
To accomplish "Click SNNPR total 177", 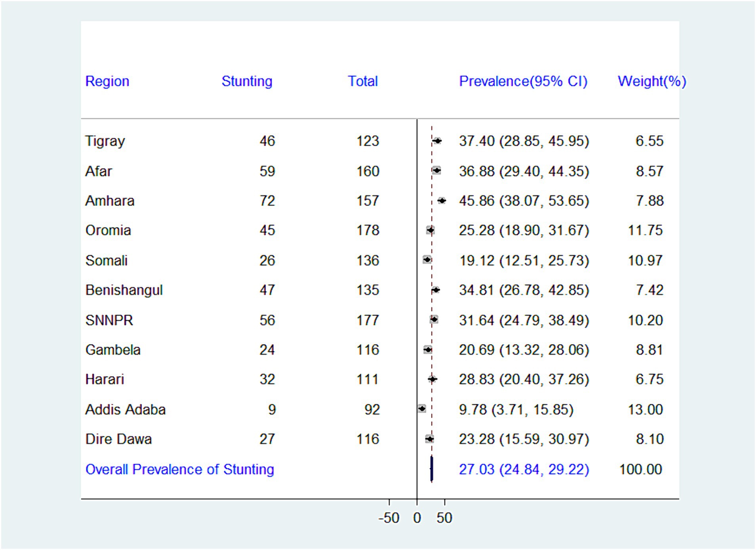I will [x=368, y=320].
